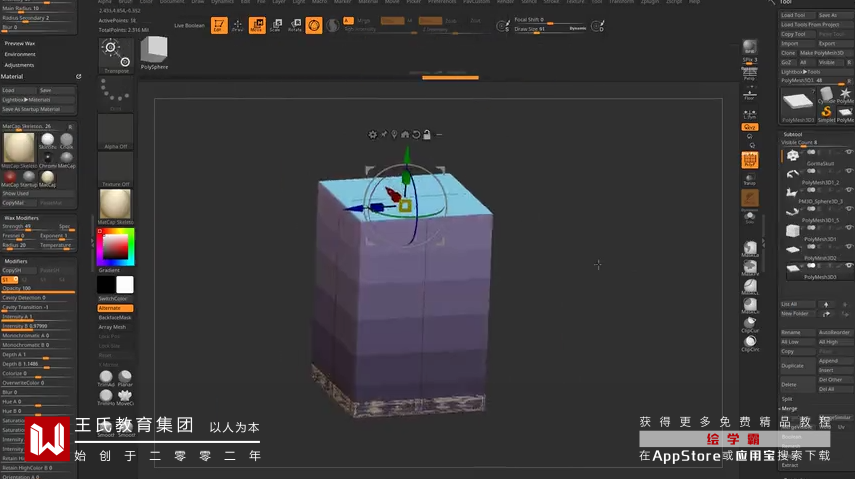Select the Planar brush icon
The width and height of the screenshot is (855, 479).
point(125,378)
